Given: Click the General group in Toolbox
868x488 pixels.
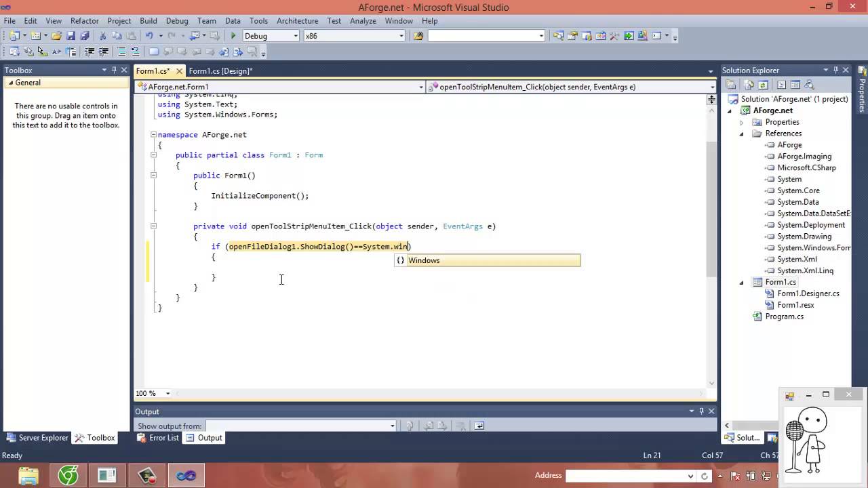Looking at the screenshot, I should 66,83.
